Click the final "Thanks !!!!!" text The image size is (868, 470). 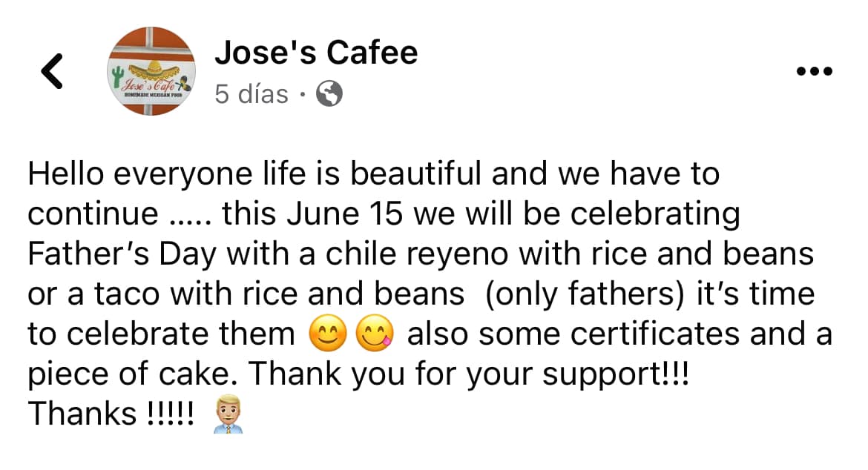click(x=111, y=414)
